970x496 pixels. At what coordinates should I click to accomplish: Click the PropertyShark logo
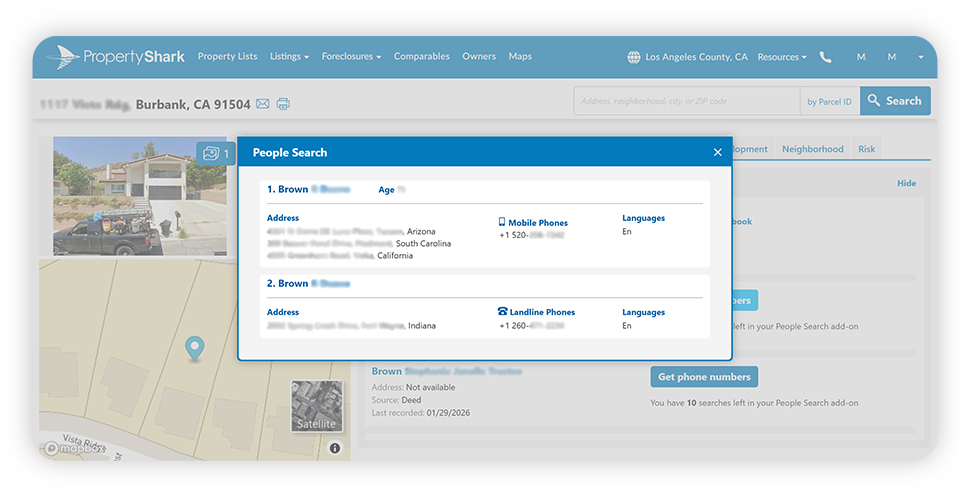[116, 57]
